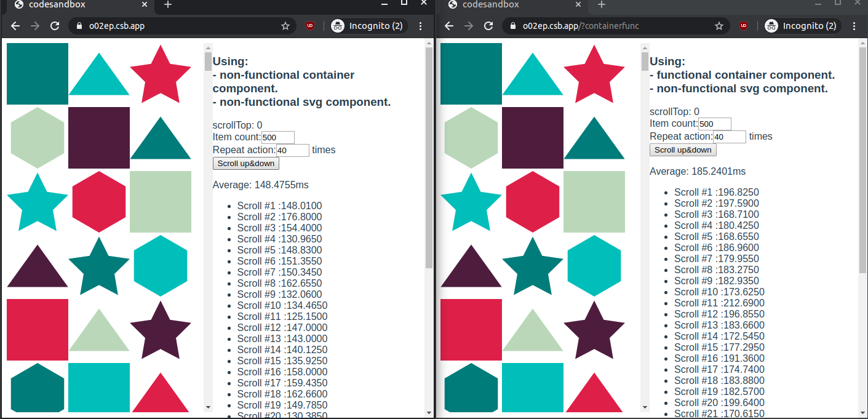This screenshot has width=868, height=419.
Task: Click the Repeat action field showing 40
Action: 293,150
